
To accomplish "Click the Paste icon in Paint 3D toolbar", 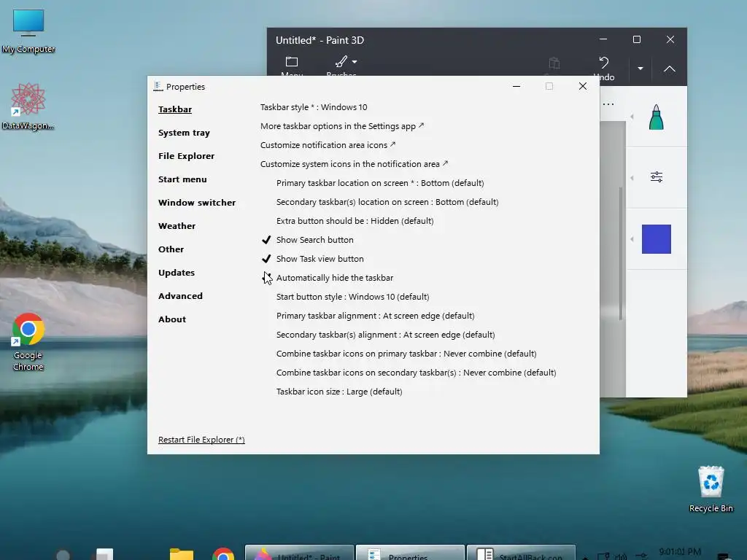I will tap(554, 63).
